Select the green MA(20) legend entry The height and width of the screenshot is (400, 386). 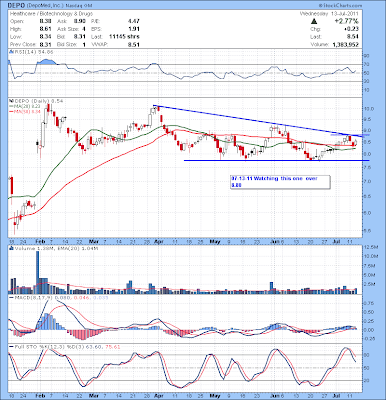pos(24,106)
